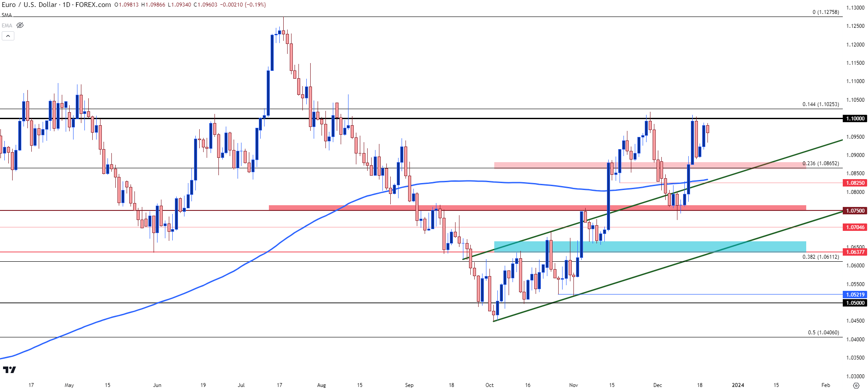Select the Aug label on time axis
This screenshot has width=868, height=390.
pyautogui.click(x=321, y=385)
